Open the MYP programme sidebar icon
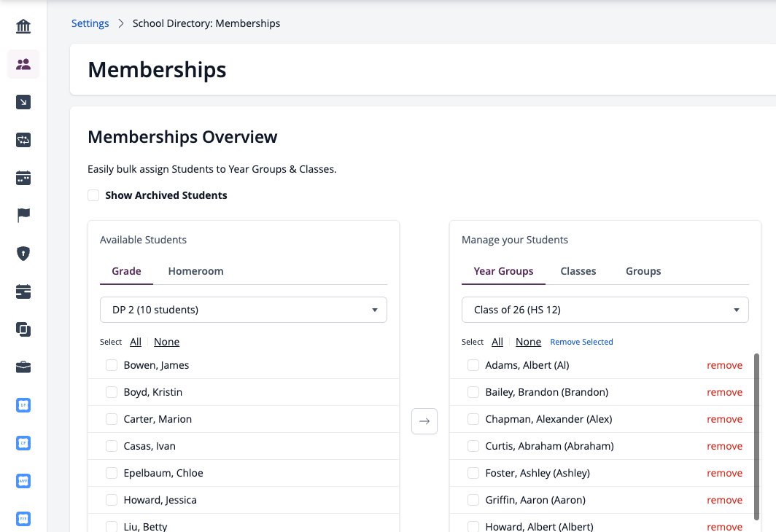Image resolution: width=776 pixels, height=532 pixels. (23, 481)
